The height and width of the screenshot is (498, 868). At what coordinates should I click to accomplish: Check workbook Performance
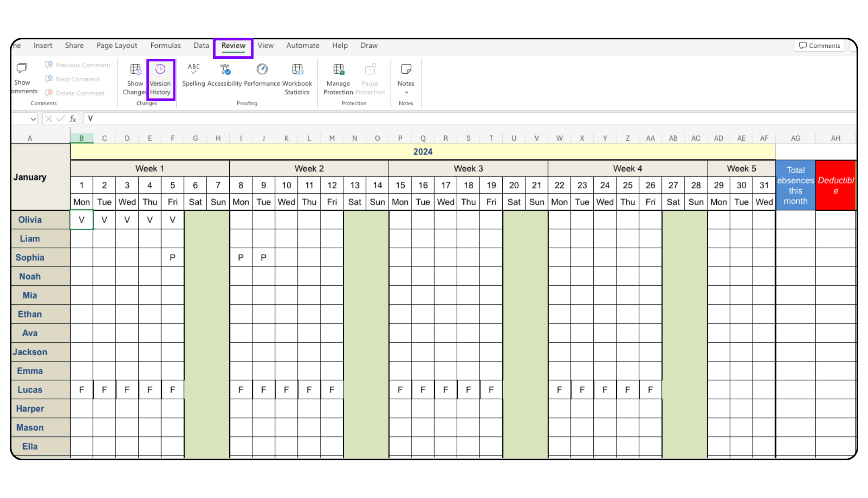coord(262,75)
